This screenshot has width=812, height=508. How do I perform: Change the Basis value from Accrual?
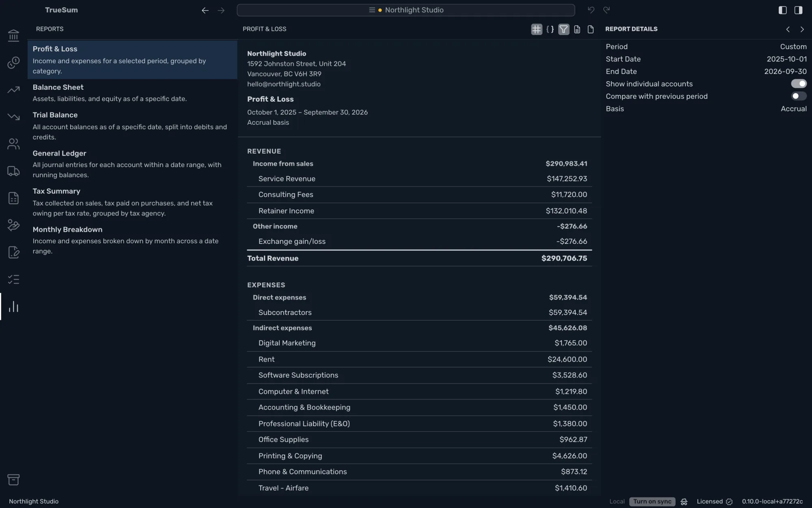pyautogui.click(x=793, y=109)
